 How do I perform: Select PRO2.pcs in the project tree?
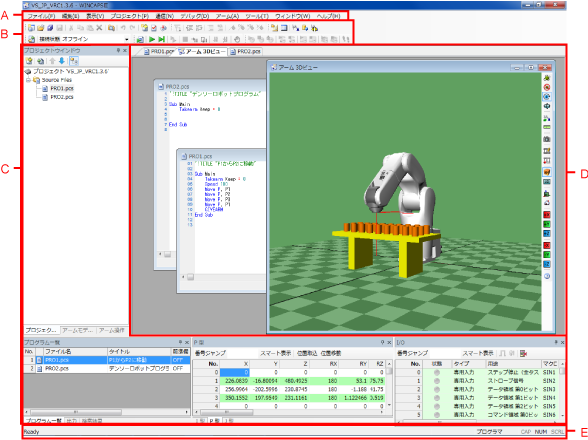(x=62, y=97)
